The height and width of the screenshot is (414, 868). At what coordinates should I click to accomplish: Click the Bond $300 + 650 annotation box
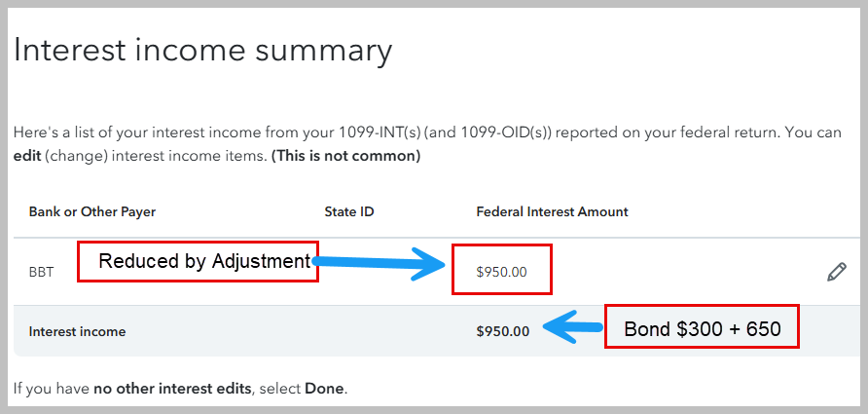point(702,329)
